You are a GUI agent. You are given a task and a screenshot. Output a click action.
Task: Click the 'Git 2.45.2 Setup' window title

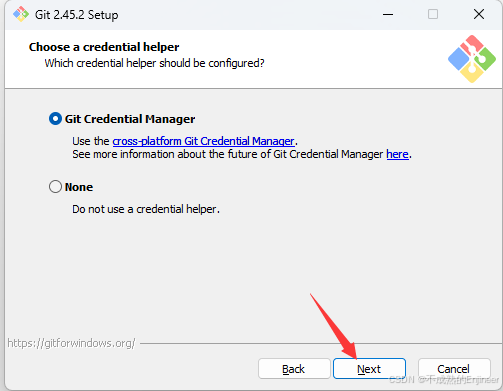(x=76, y=15)
